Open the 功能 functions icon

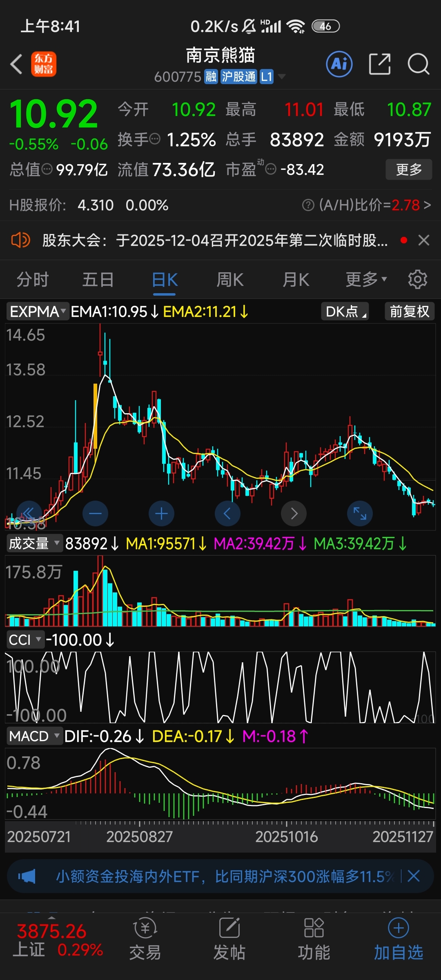(x=314, y=939)
